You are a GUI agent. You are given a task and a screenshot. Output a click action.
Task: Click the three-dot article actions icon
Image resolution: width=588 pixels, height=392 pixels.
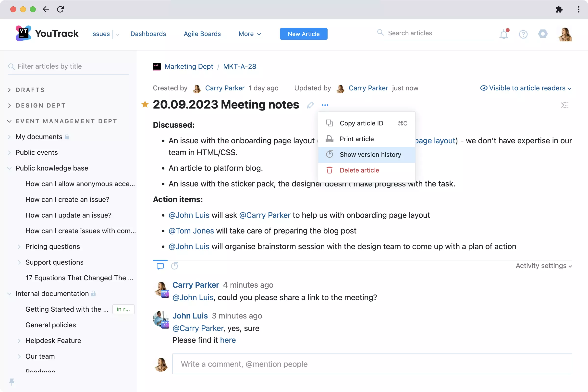(x=325, y=105)
